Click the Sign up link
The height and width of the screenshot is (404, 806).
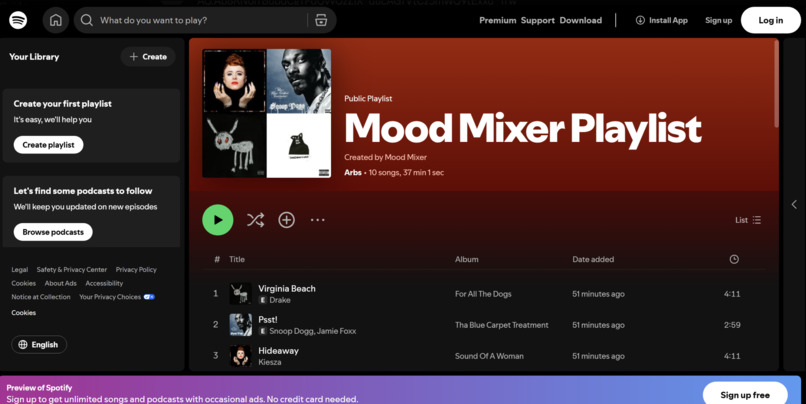coord(718,20)
